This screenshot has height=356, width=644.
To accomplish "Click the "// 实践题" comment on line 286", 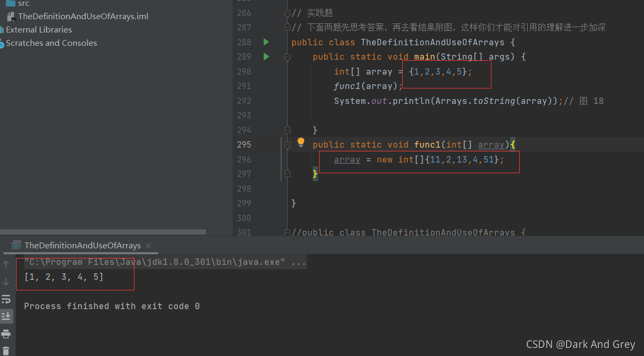I will pyautogui.click(x=312, y=13).
